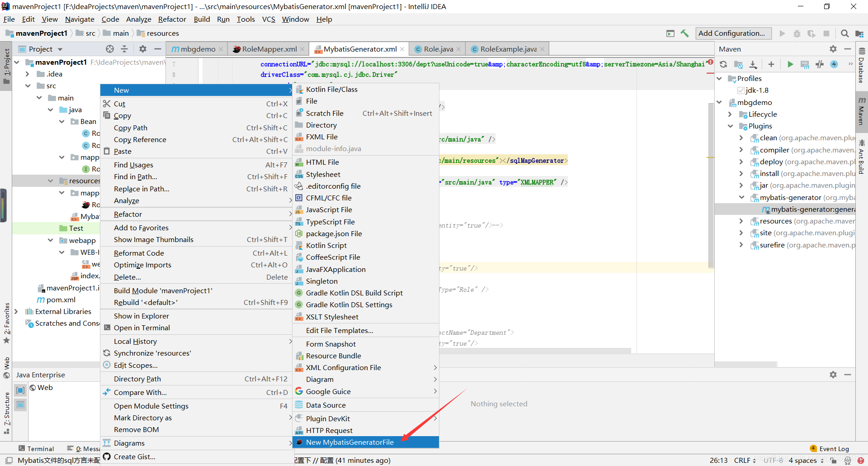Toggle the Structure tool window side tab
Screen dimensions: 868x466
(6, 413)
